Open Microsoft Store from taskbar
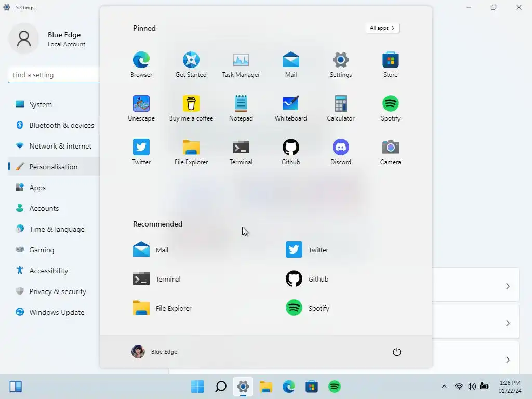532x399 pixels. point(312,387)
